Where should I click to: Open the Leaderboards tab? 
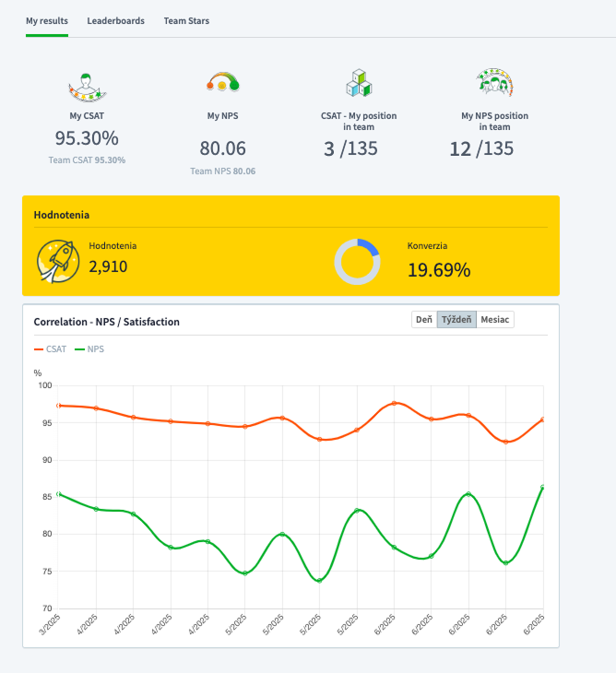116,20
